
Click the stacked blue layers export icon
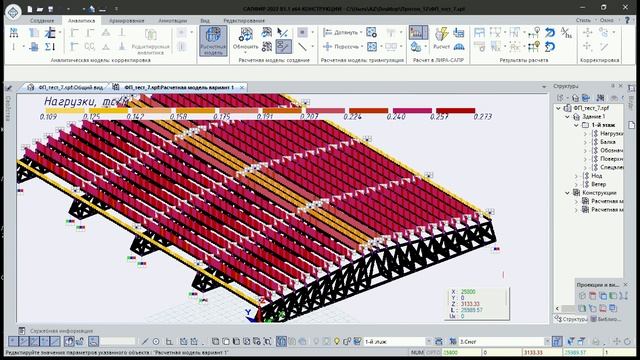(x=459, y=32)
